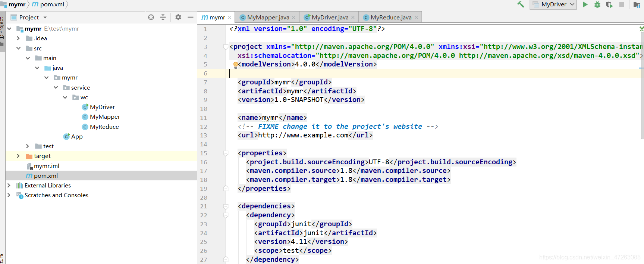Image resolution: width=644 pixels, height=264 pixels.
Task: Collapse the mymr root project node
Action: 9,29
